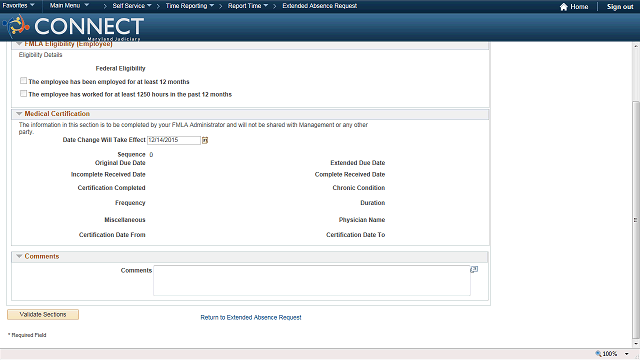640x360 pixels.
Task: Open the Main Menu dropdown
Action: pyautogui.click(x=69, y=6)
